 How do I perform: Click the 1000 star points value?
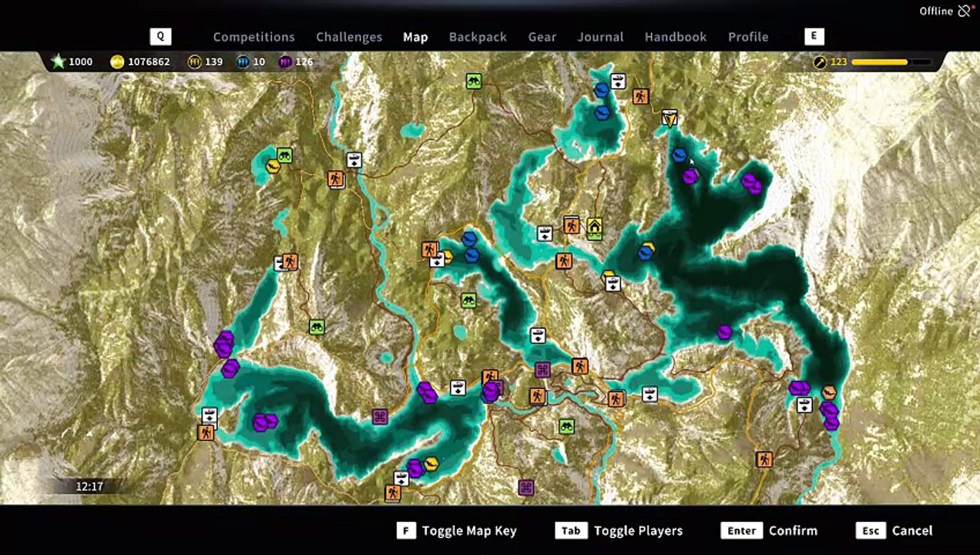coord(80,62)
